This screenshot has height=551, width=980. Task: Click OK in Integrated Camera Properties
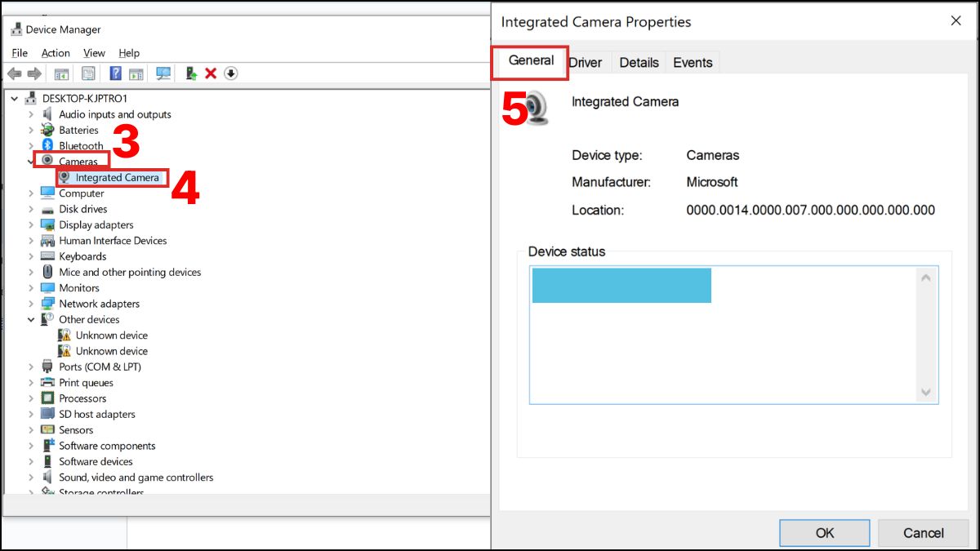tap(825, 533)
